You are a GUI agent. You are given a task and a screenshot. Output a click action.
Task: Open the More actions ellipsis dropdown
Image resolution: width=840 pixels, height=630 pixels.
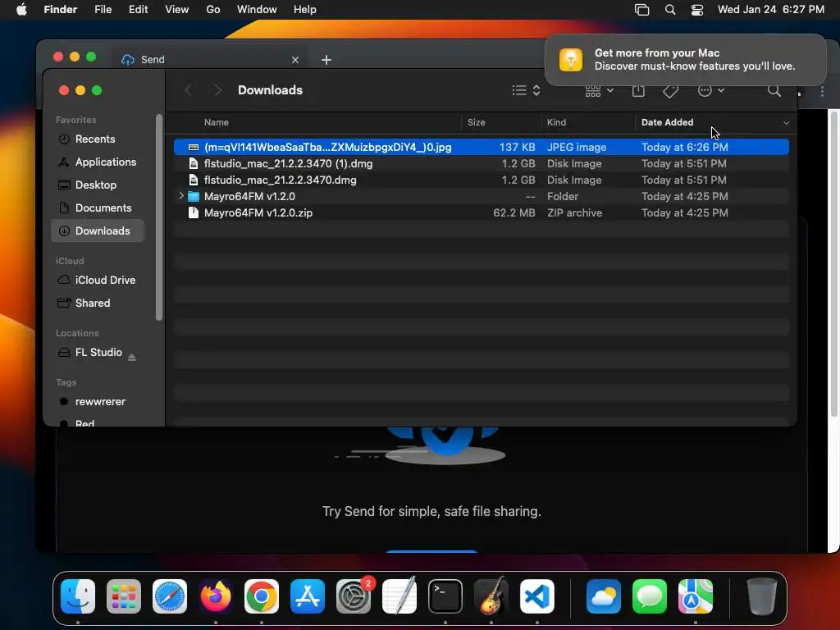click(711, 90)
